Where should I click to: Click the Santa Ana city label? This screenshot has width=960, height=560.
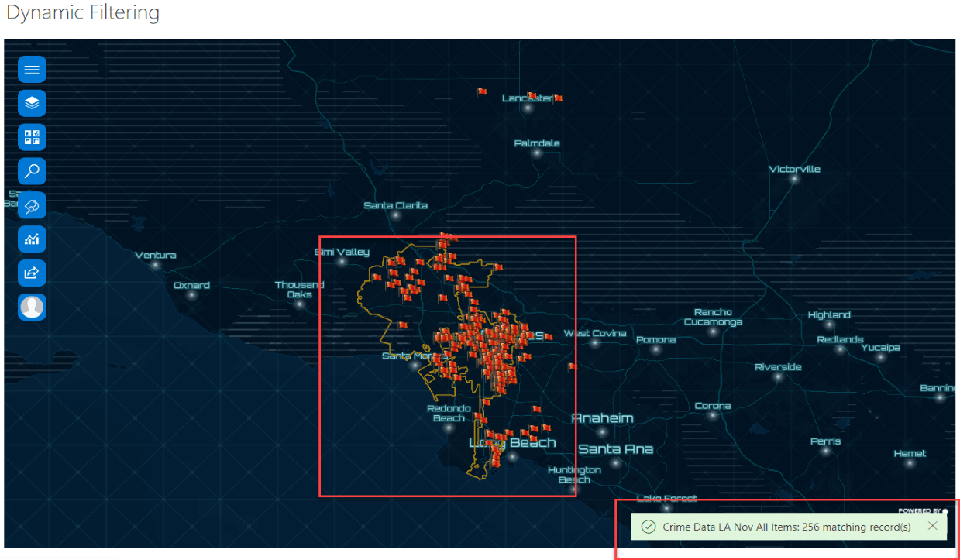[x=616, y=449]
